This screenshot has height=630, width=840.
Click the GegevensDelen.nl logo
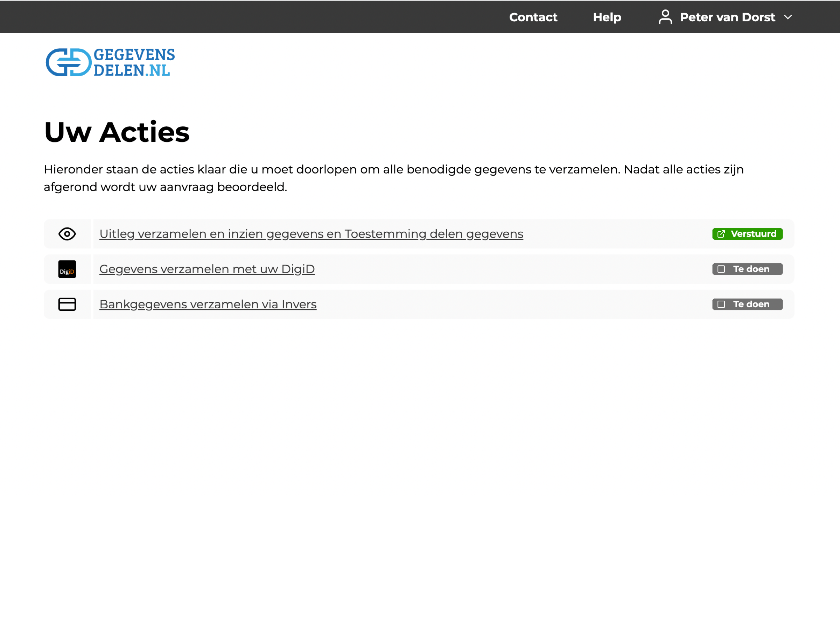pos(110,62)
